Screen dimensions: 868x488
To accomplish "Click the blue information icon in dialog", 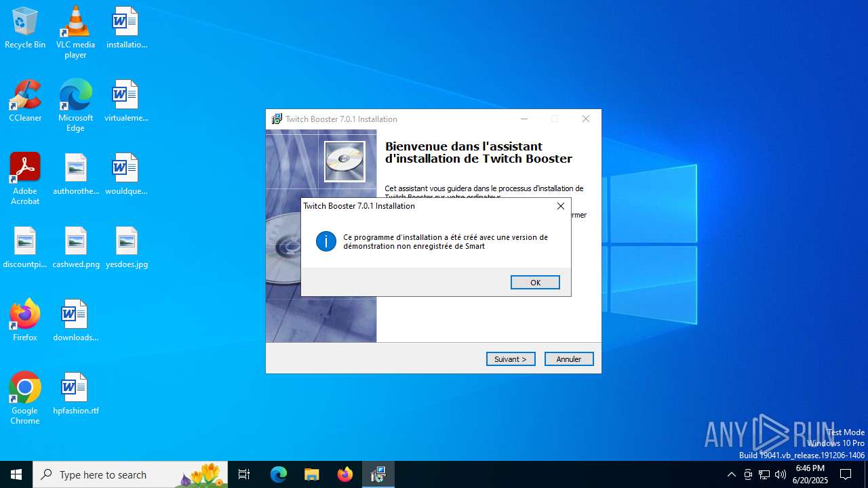I will [326, 241].
